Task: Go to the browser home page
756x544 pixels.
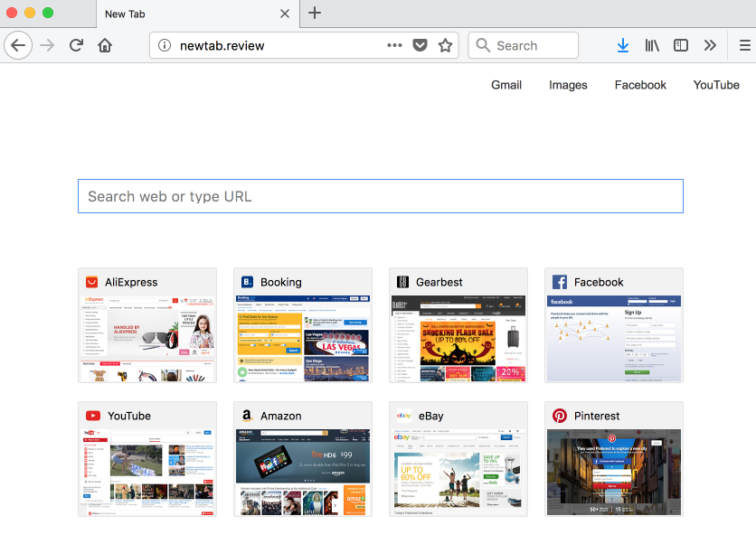Action: click(x=105, y=45)
